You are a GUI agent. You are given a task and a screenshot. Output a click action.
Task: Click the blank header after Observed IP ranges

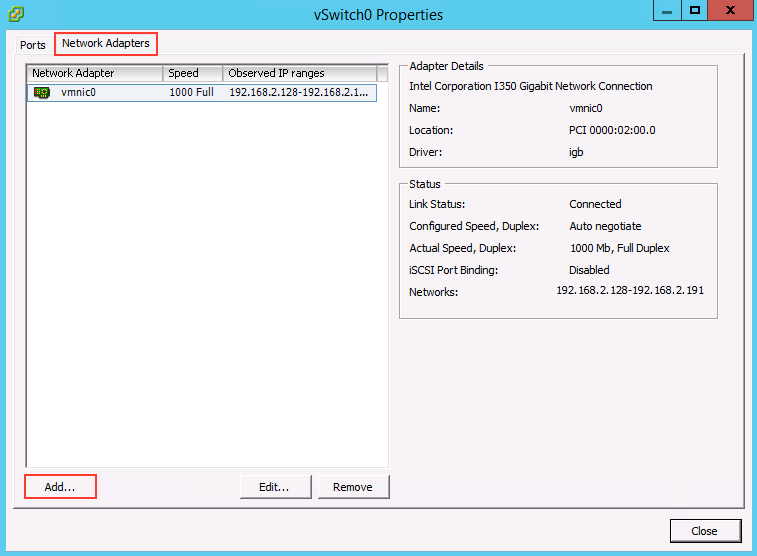point(382,73)
